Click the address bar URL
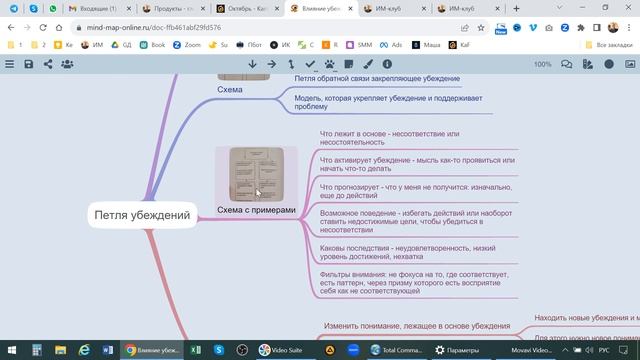Screen dimensions: 640x360 point(154,28)
